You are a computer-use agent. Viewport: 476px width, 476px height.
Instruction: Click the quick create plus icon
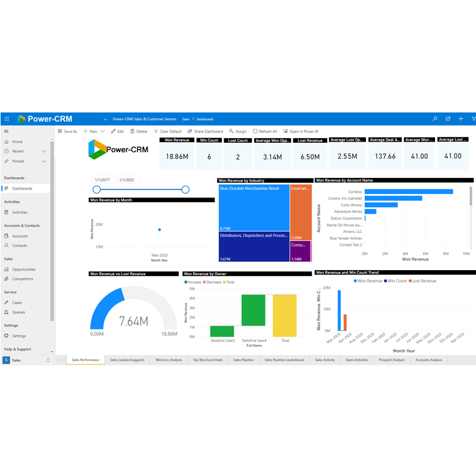click(461, 118)
